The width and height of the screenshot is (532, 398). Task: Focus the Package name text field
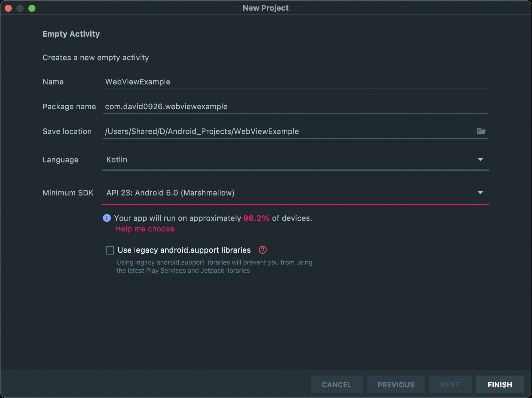[x=295, y=107]
